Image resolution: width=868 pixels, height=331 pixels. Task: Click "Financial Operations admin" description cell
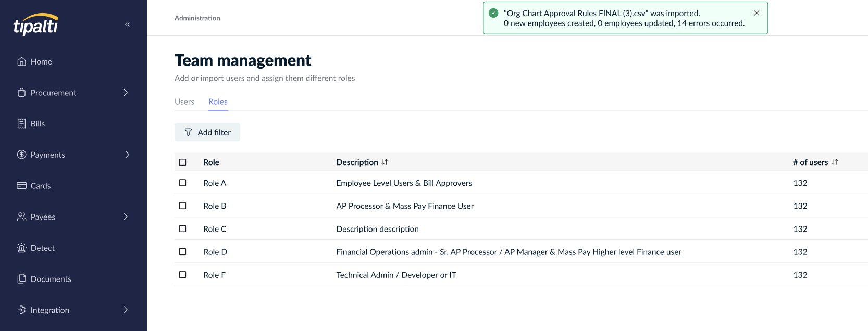pyautogui.click(x=509, y=251)
